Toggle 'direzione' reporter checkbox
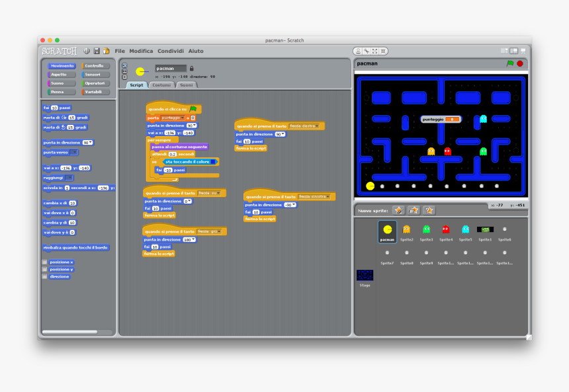 click(44, 276)
